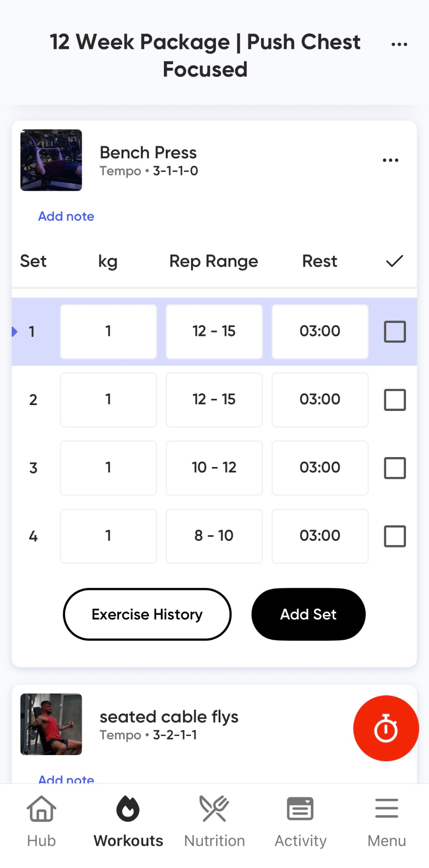Tap the Workouts flame icon

(x=128, y=809)
